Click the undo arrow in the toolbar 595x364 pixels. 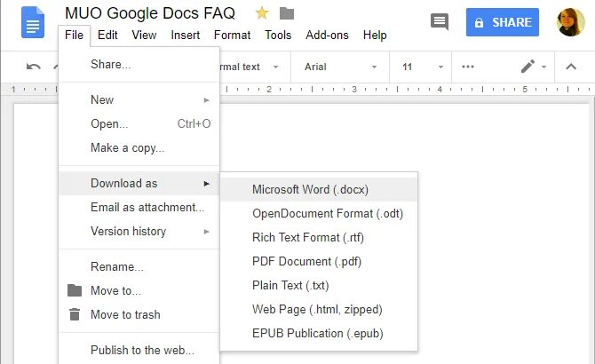(34, 67)
